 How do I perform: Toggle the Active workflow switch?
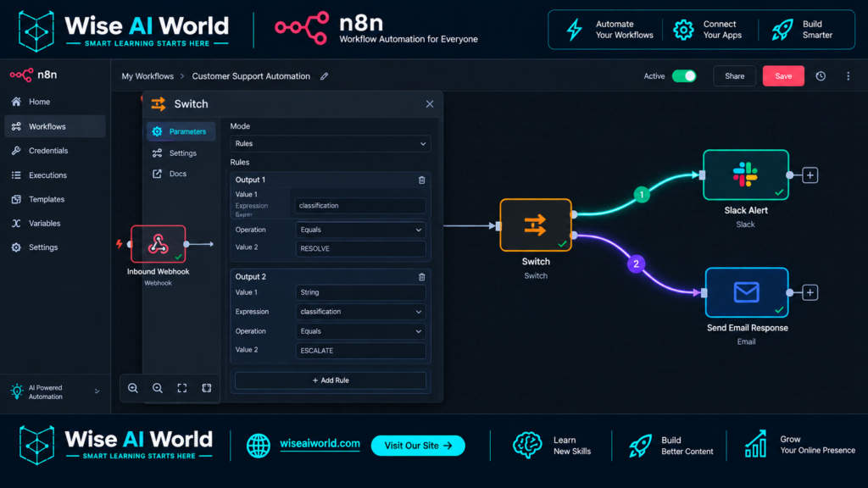(684, 75)
